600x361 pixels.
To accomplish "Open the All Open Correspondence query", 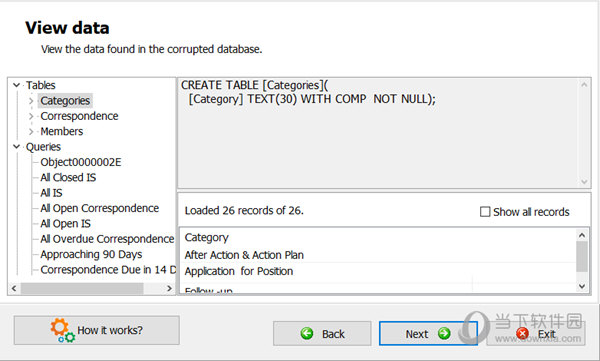I will (99, 208).
